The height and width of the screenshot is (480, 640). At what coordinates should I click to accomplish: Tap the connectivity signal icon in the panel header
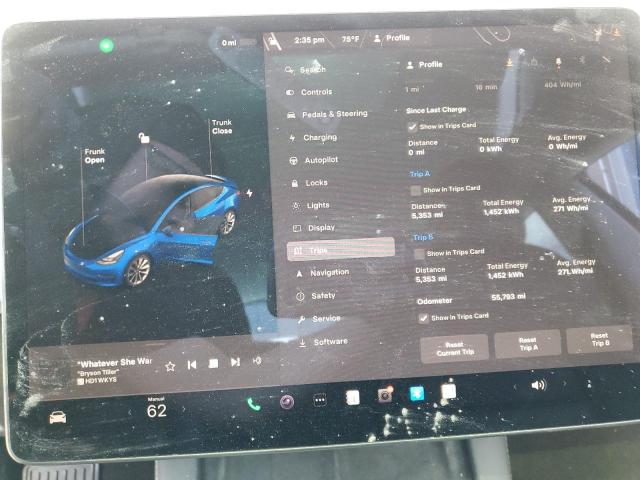[606, 60]
